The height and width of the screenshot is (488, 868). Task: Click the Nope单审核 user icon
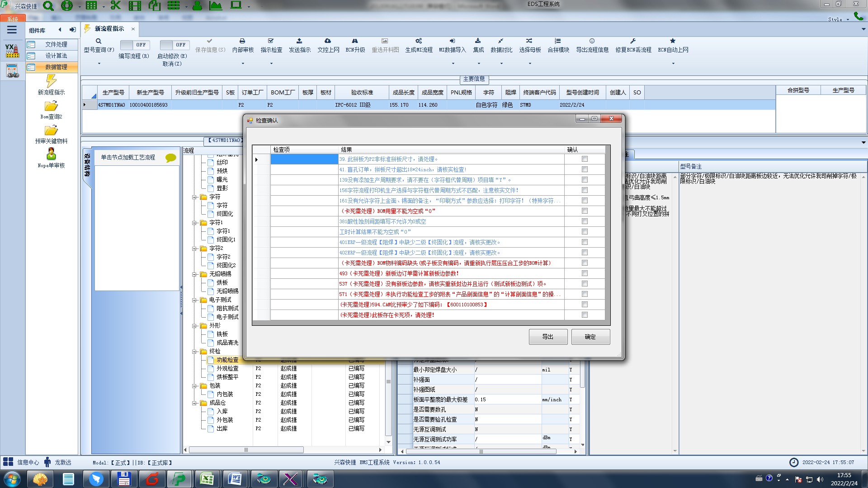pyautogui.click(x=51, y=154)
